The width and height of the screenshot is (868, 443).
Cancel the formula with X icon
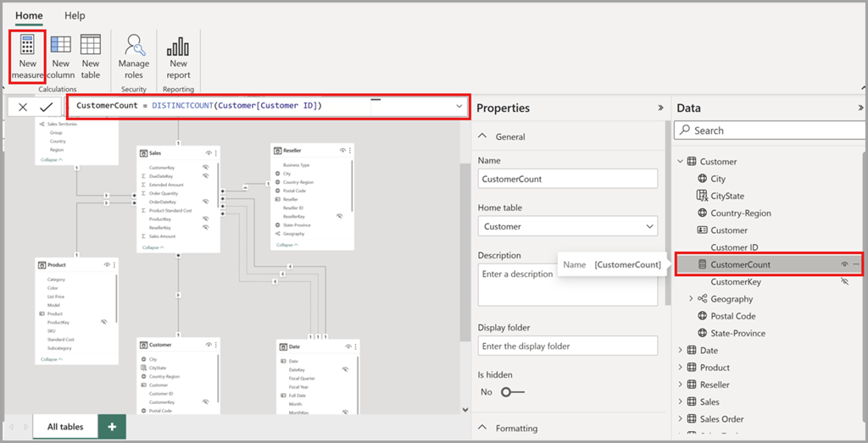(23, 107)
